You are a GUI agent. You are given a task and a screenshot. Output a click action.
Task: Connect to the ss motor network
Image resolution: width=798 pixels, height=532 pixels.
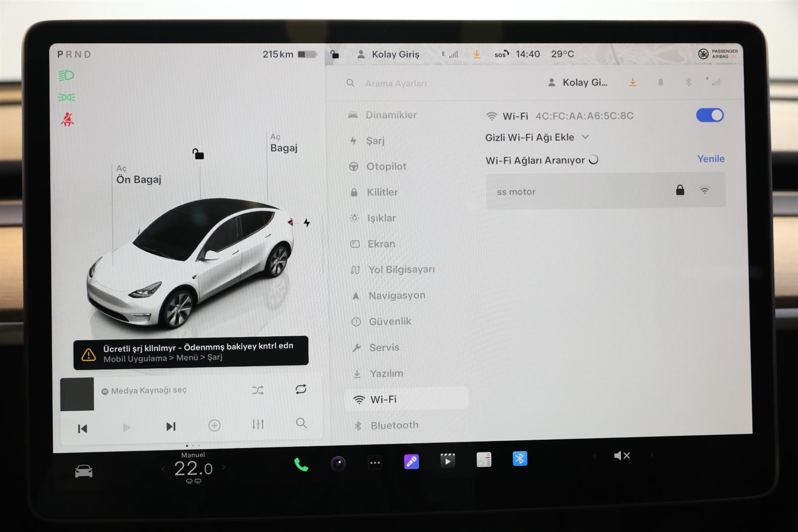[x=605, y=191]
